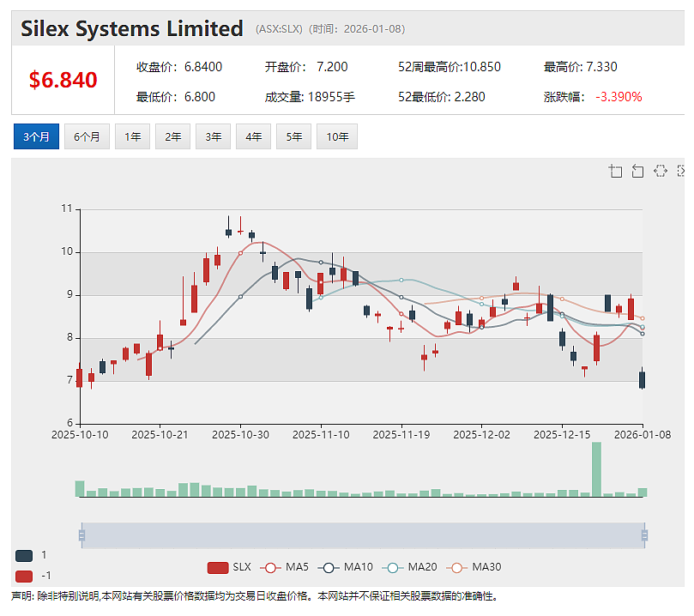The height and width of the screenshot is (616, 694).
Task: Click the current price $6.840
Action: (63, 80)
